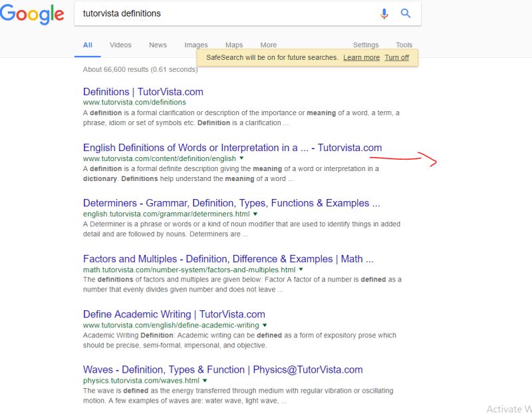
Task: Open the Tools menu
Action: pyautogui.click(x=404, y=45)
